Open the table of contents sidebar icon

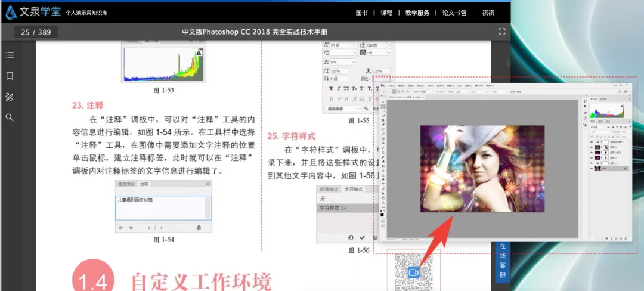(10, 55)
